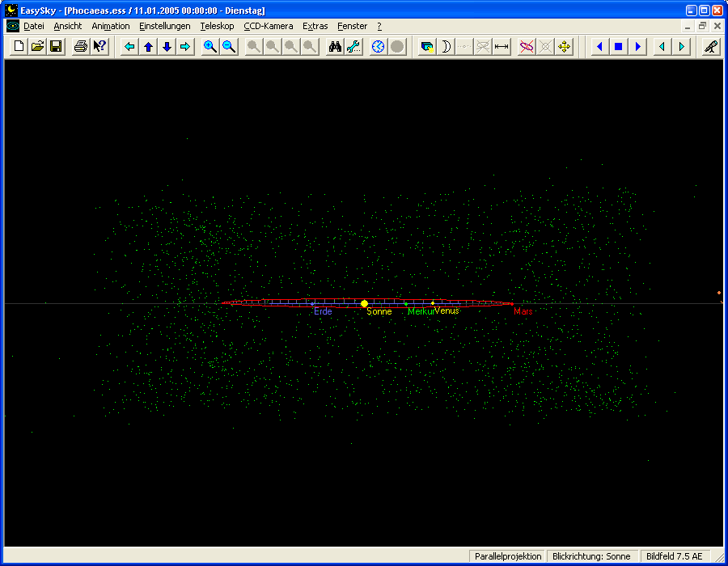Open a file with the folder icon
728x566 pixels.
click(38, 47)
